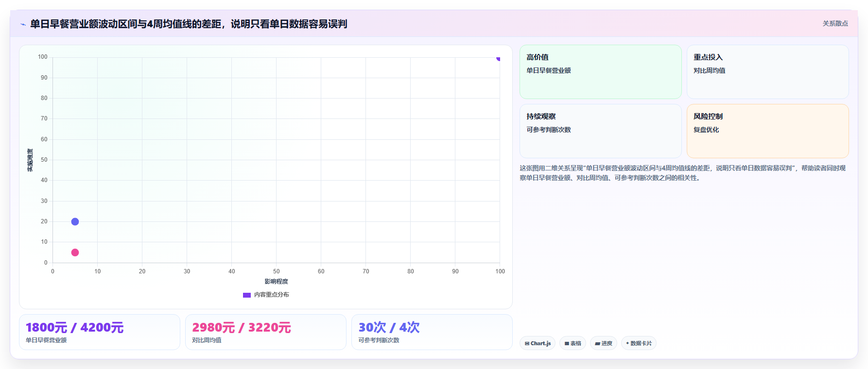
Task: Select the 30次 / 4次 stat card
Action: click(x=432, y=332)
